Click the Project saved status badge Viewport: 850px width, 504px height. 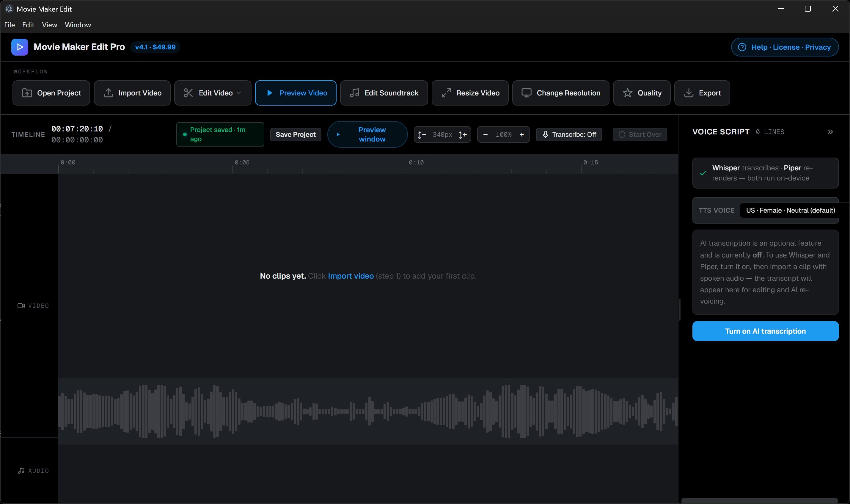point(220,134)
